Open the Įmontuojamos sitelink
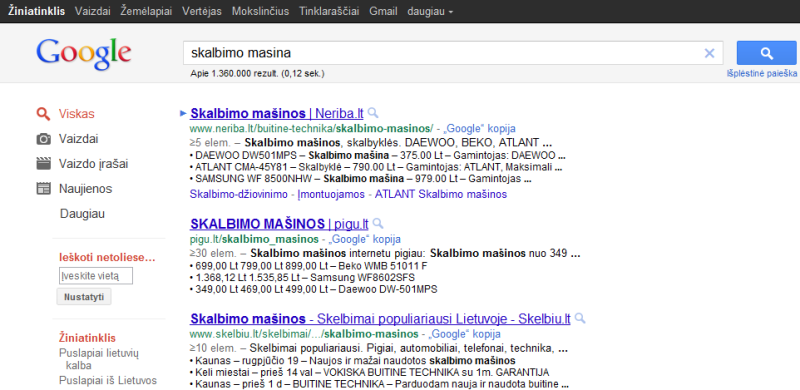Screen dimensions: 800x390 tap(332, 194)
